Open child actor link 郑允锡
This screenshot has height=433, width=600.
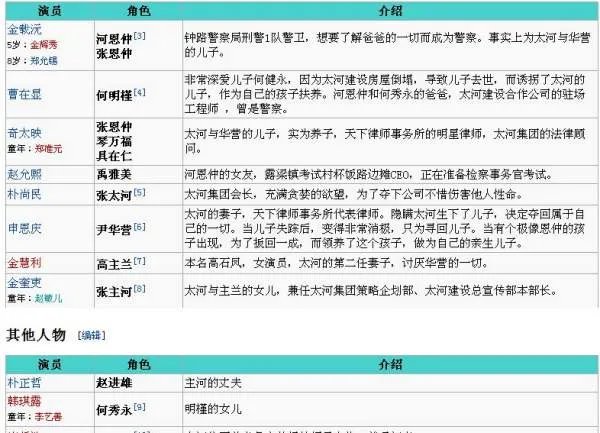click(x=44, y=60)
